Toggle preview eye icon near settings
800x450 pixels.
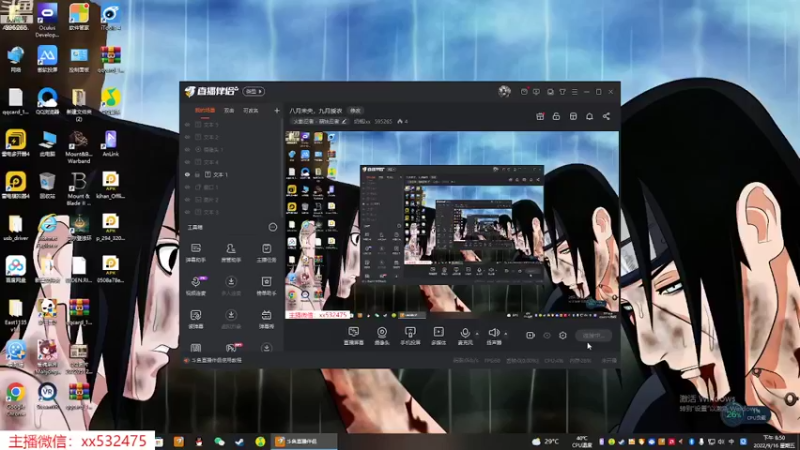point(547,335)
